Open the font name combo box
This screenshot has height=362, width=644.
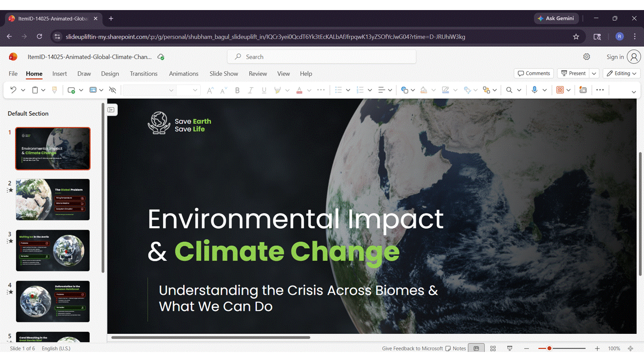pos(149,90)
